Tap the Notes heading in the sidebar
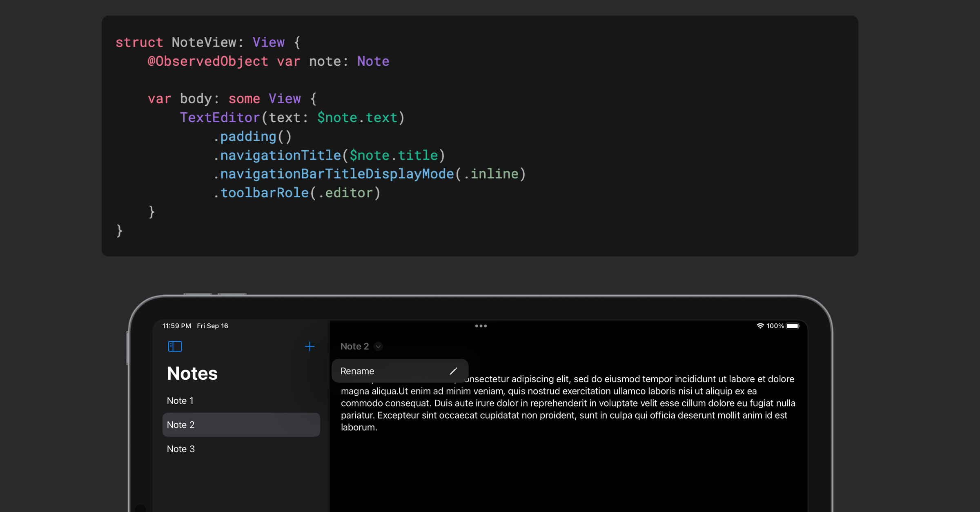 192,373
